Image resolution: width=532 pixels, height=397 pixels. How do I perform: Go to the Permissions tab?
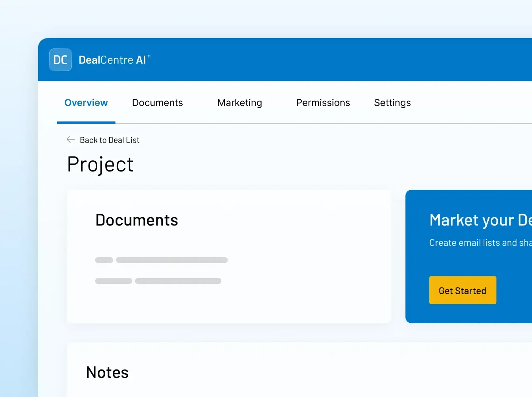(323, 103)
